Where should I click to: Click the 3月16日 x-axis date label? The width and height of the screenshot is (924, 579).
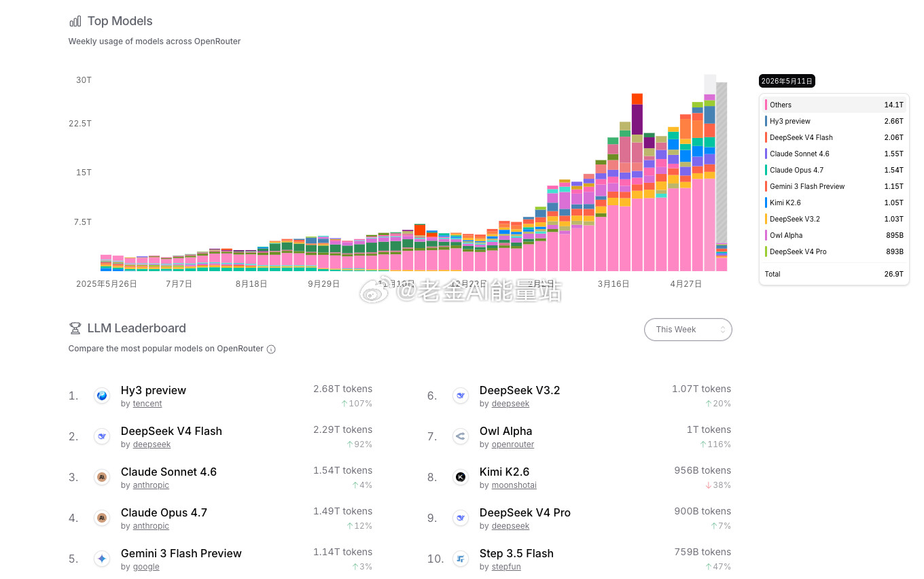tap(614, 284)
